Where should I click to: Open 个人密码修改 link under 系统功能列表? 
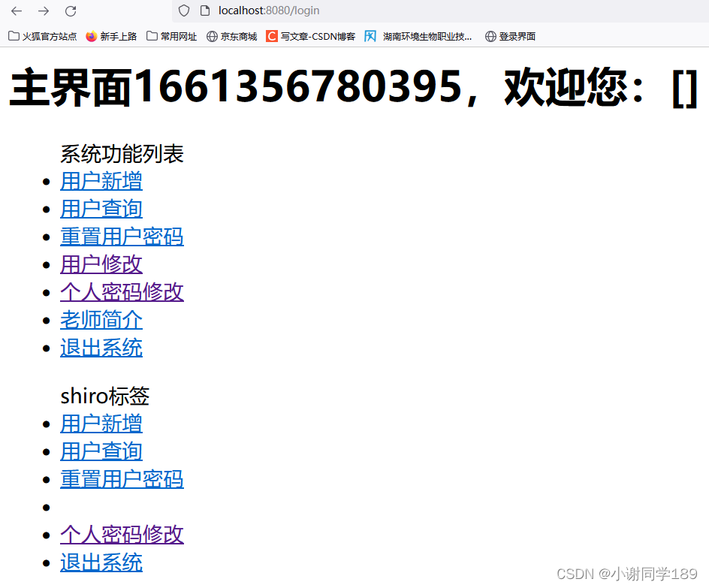[x=122, y=292]
